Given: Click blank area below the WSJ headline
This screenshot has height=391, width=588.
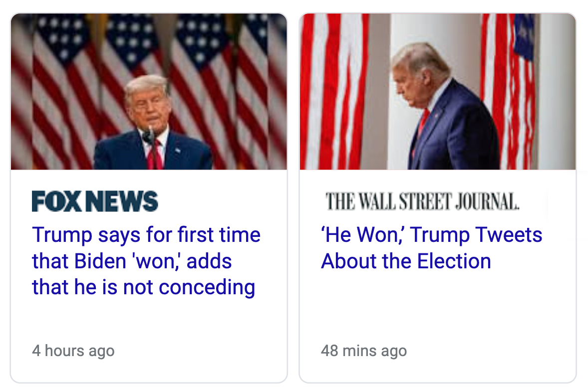Looking at the screenshot, I should 437,304.
